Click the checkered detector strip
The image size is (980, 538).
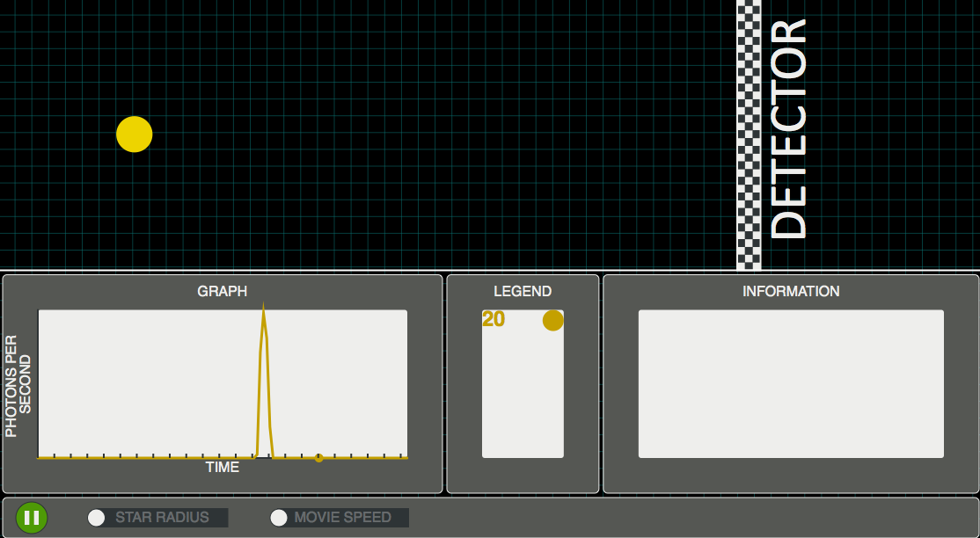[749, 132]
